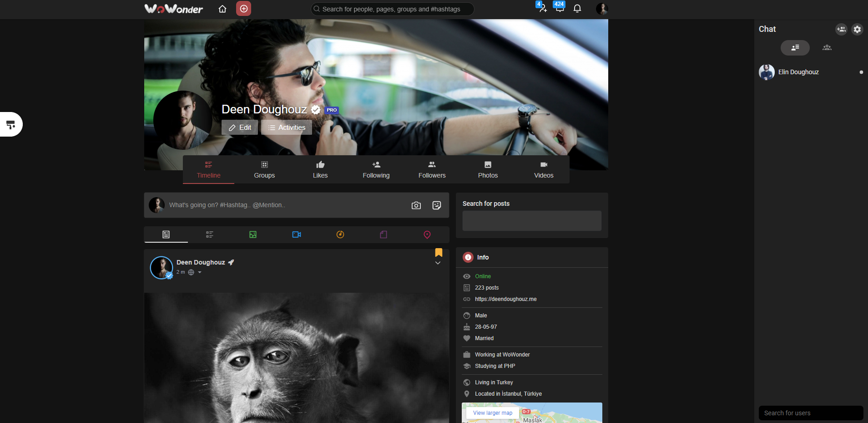Select the video posts filter icon
The image size is (868, 423).
[x=297, y=234]
